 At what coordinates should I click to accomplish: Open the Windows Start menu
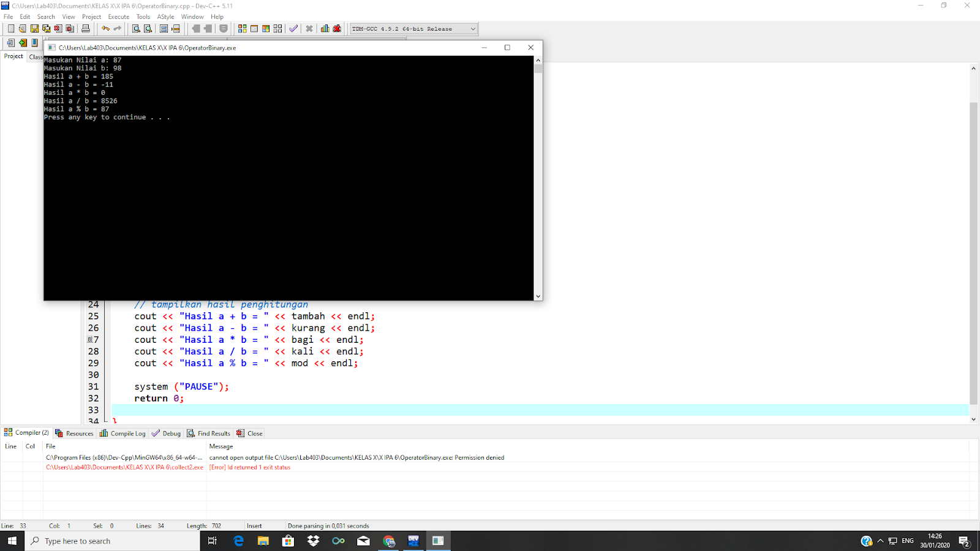[x=12, y=541]
